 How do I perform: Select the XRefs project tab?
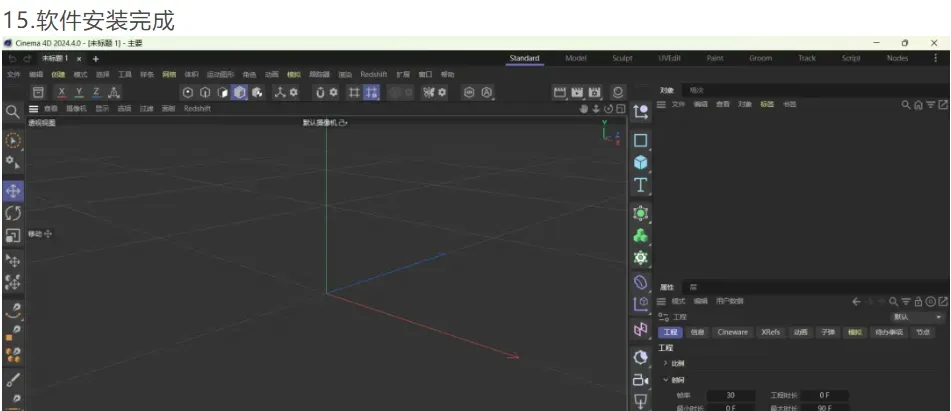[x=770, y=332]
